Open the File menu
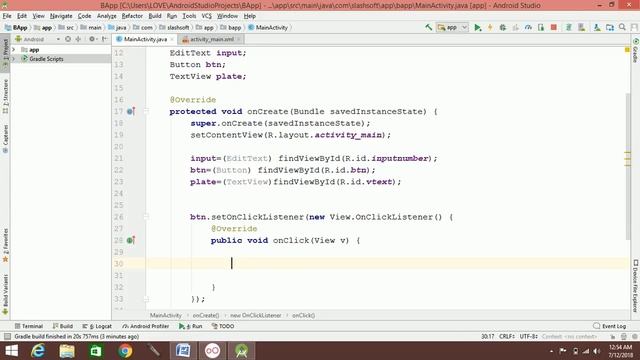The width and height of the screenshot is (640, 360). (7, 16)
